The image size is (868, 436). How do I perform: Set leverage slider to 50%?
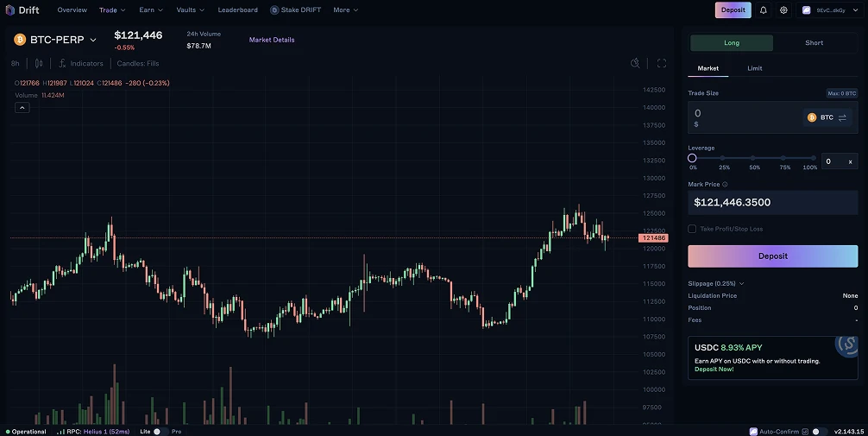click(x=753, y=158)
